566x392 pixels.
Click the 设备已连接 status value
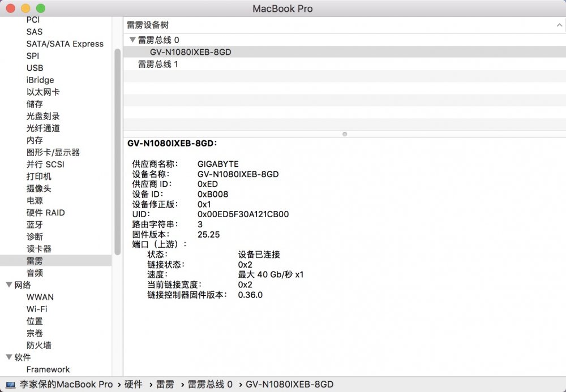[x=259, y=255]
